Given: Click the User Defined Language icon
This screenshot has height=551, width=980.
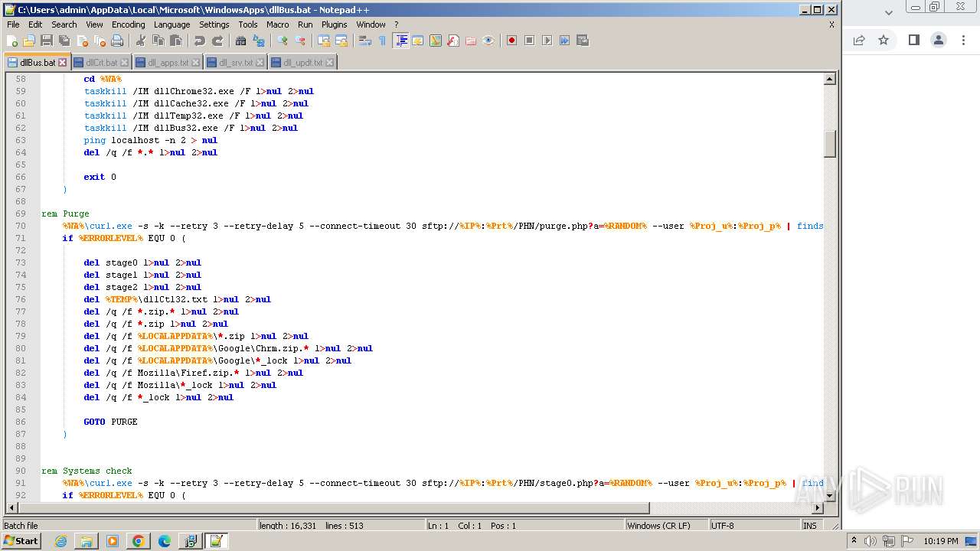Looking at the screenshot, I should tap(418, 41).
